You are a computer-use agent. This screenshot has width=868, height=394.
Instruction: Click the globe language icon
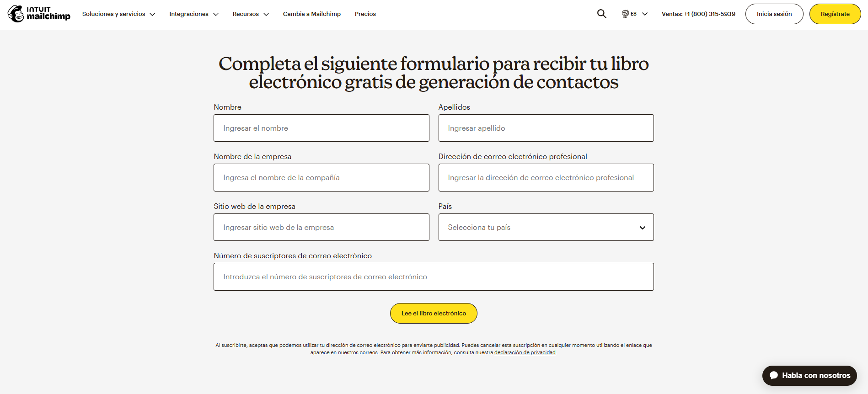click(x=625, y=14)
